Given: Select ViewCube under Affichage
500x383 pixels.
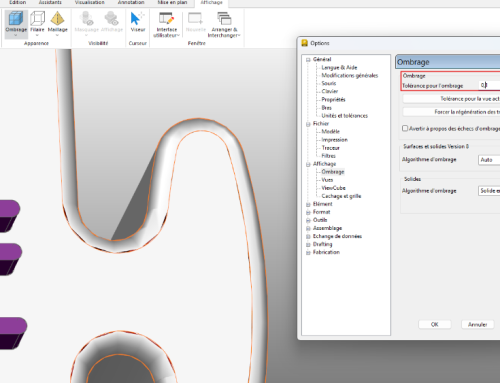Looking at the screenshot, I should point(333,188).
